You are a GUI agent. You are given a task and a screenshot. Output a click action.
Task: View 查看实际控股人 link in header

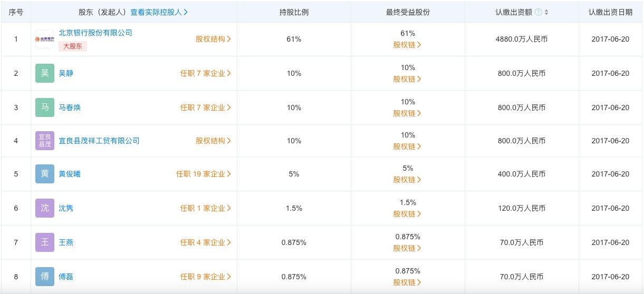pos(159,12)
